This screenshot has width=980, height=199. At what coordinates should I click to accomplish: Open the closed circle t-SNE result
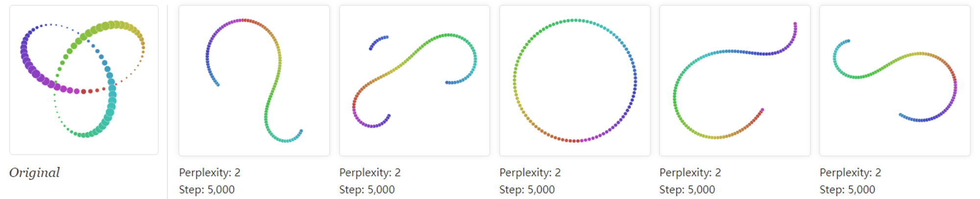click(575, 81)
